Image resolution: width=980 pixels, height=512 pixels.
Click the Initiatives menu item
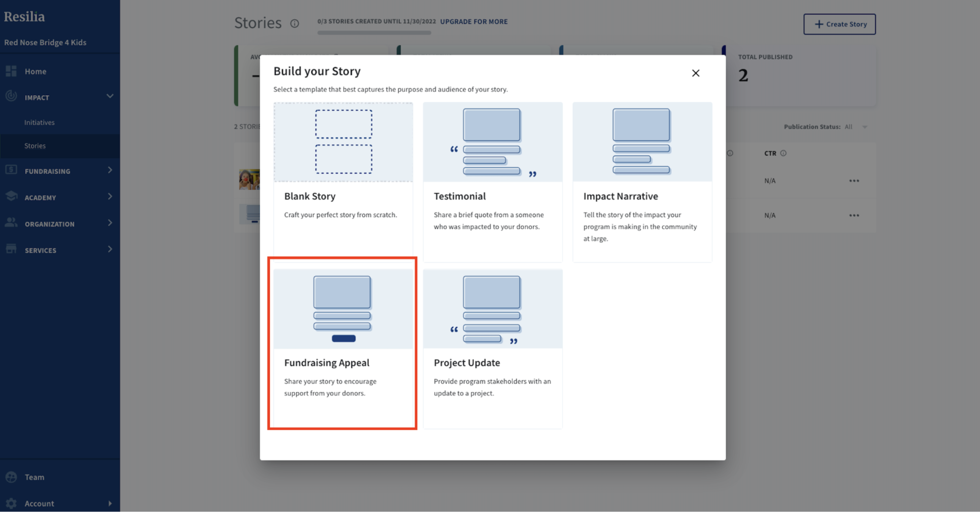pyautogui.click(x=39, y=122)
